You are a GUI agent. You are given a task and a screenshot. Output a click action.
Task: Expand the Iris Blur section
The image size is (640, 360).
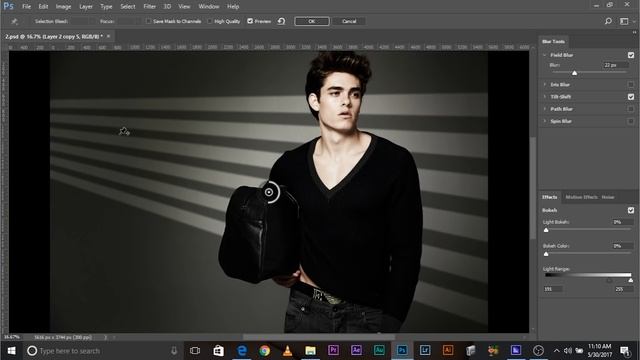tap(544, 84)
